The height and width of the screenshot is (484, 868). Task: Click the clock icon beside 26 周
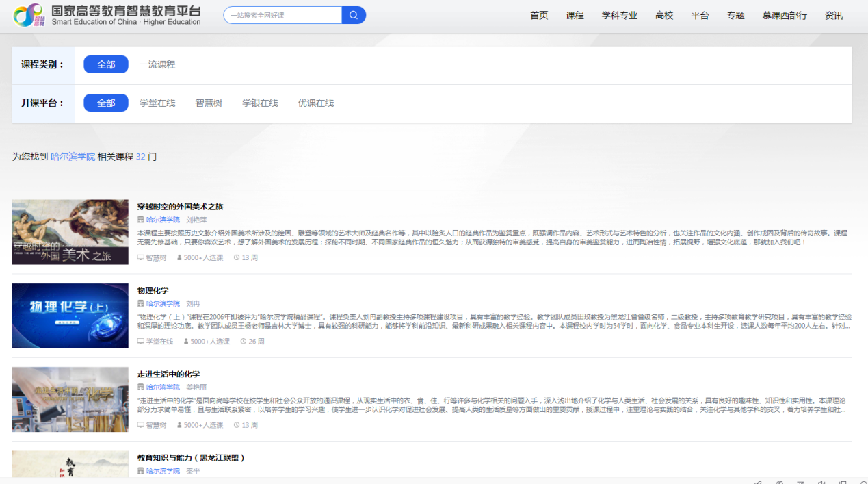pos(244,342)
